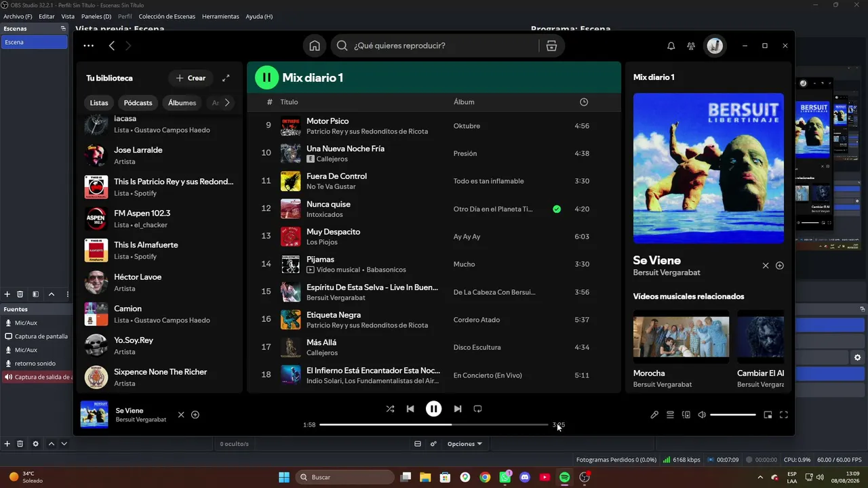Open WhatsApp from the taskbar
The image size is (868, 488).
point(505,477)
